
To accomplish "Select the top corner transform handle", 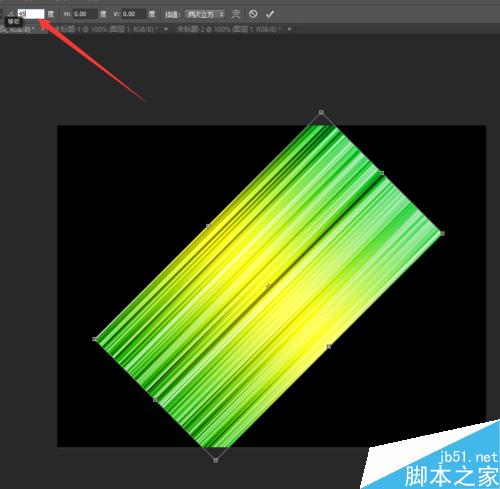I will tap(321, 112).
